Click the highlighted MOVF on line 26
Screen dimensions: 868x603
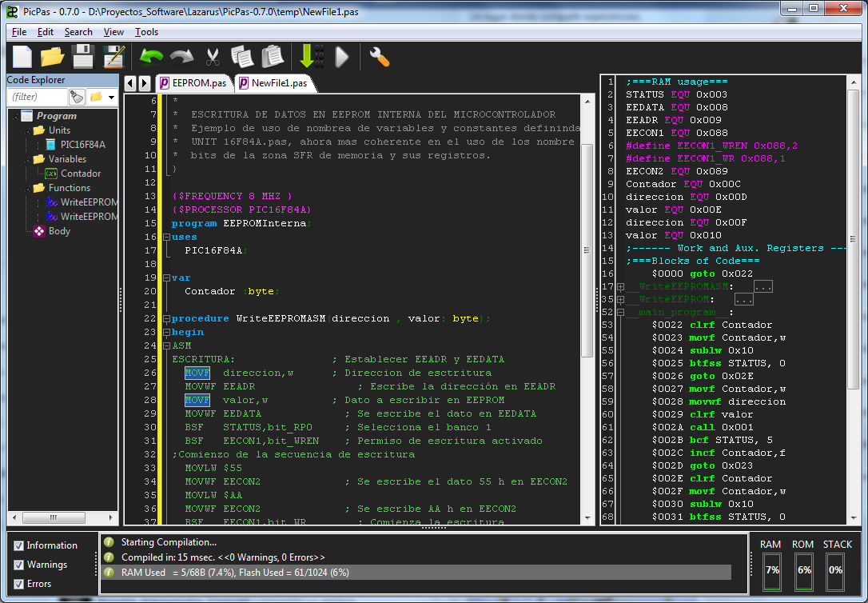(197, 373)
